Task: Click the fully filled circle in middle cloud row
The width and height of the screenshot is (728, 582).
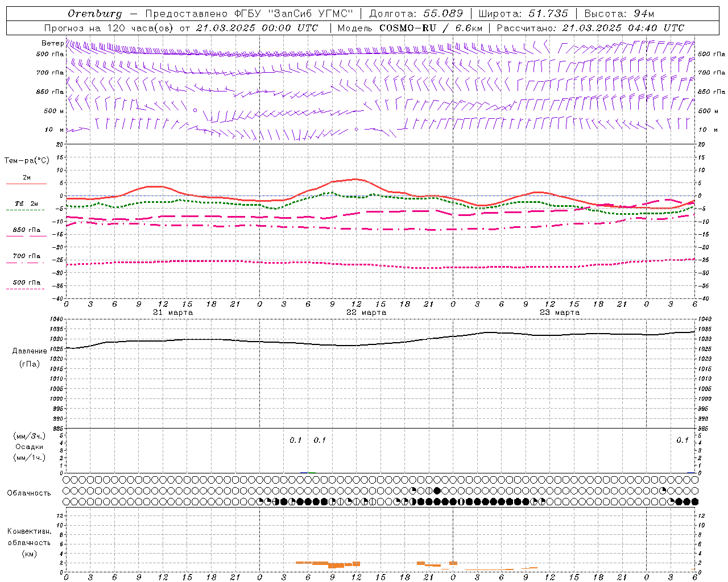Action: [x=437, y=490]
